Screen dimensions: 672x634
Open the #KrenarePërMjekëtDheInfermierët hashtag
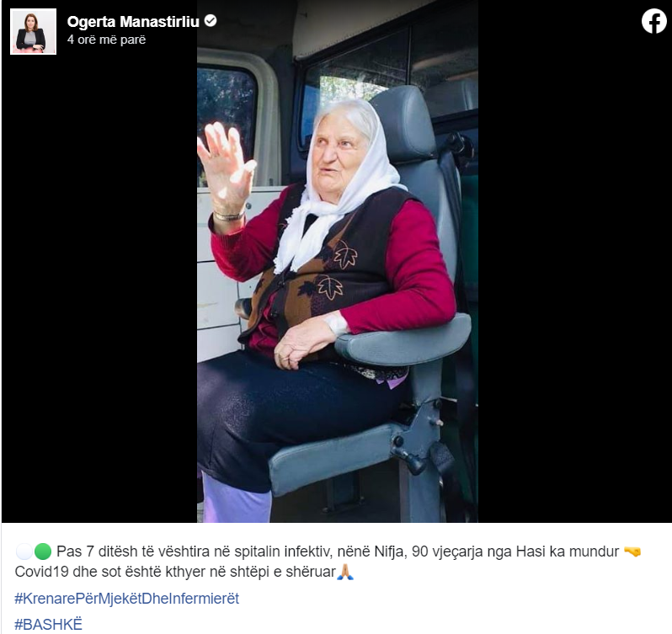[x=127, y=599]
